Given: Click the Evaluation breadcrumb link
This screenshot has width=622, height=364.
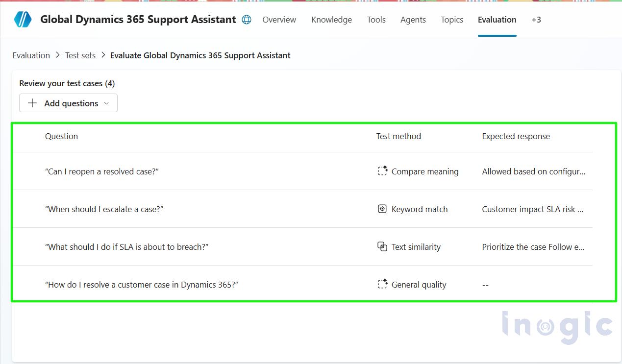Looking at the screenshot, I should [x=31, y=55].
